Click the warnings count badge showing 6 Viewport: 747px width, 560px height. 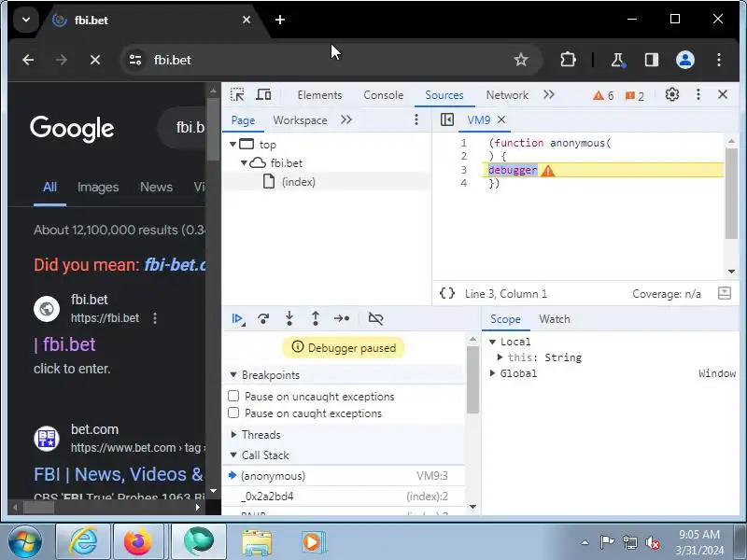tap(603, 96)
